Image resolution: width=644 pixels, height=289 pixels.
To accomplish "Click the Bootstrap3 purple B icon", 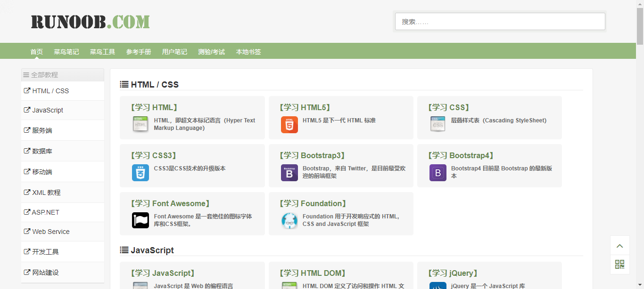I will click(289, 172).
